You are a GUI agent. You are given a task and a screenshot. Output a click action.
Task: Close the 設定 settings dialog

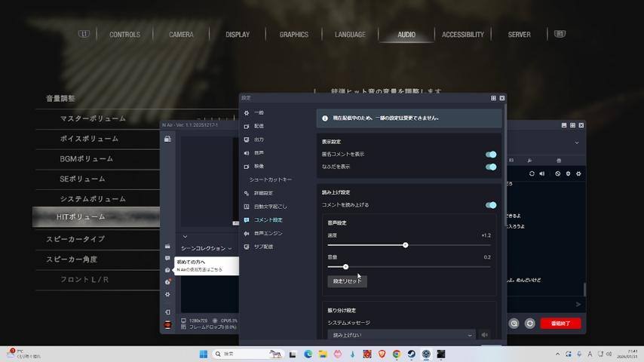coord(502,98)
